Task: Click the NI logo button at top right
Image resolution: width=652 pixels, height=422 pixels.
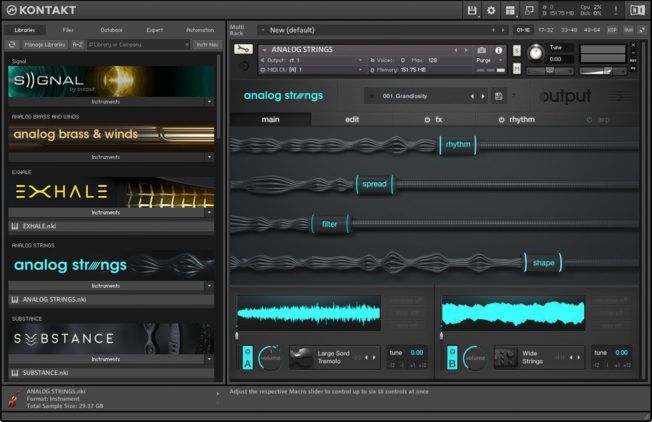Action: (x=637, y=10)
